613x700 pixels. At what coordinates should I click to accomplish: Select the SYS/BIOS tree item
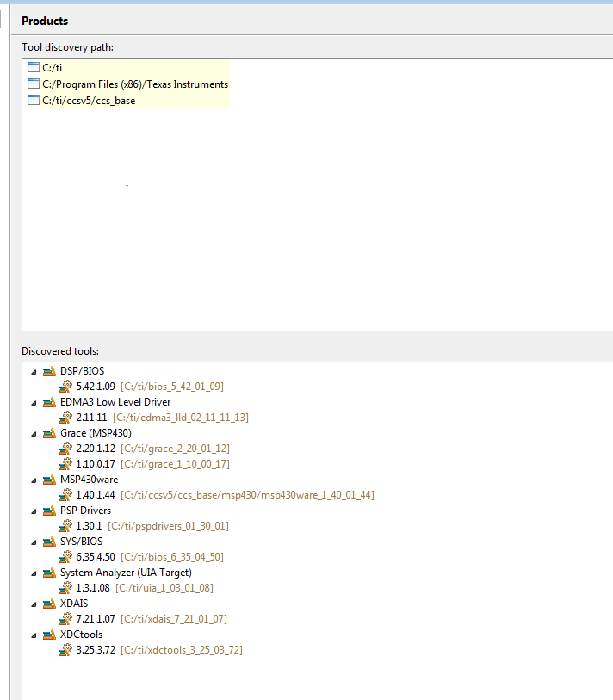(x=82, y=542)
